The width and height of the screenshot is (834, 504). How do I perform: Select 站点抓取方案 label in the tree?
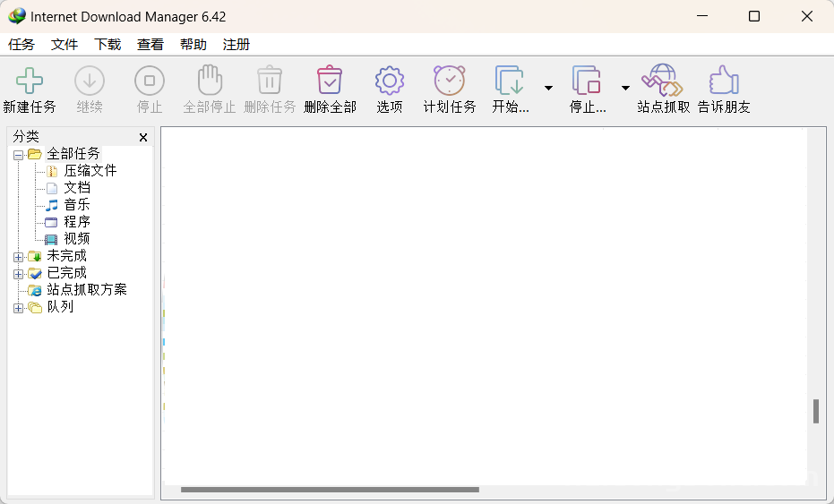(x=87, y=290)
